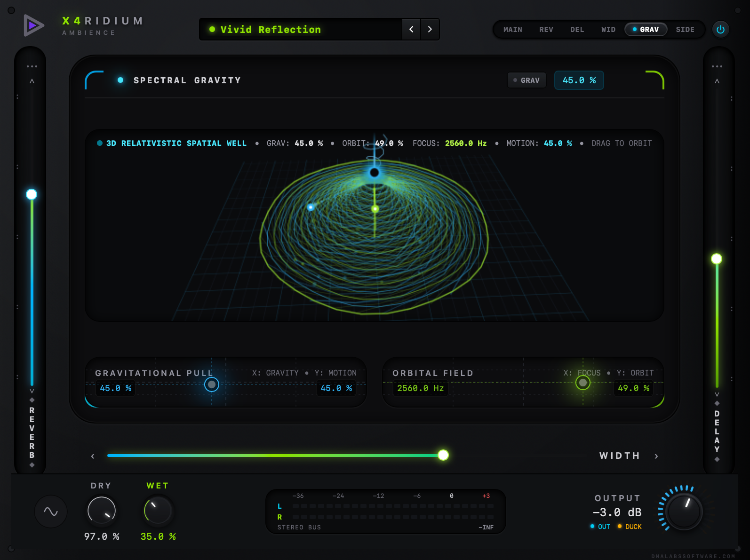Click the blue orbit node in 3D well
This screenshot has width=750, height=560.
[311, 207]
